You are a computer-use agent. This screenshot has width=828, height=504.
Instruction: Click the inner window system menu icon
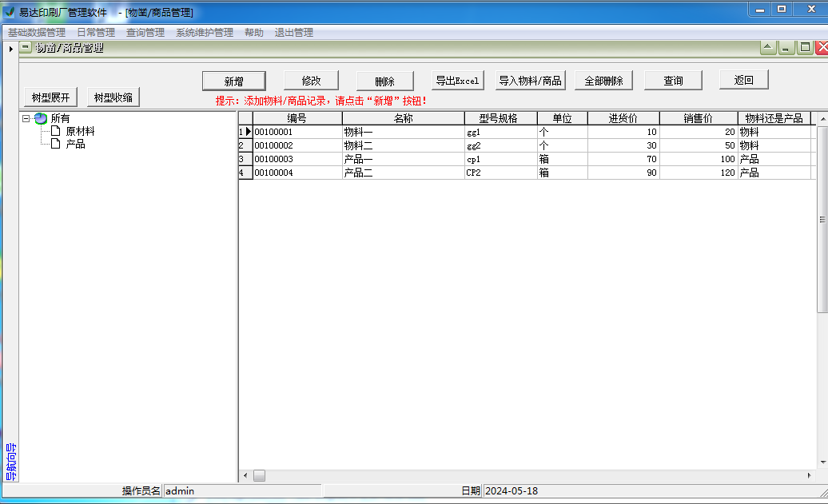click(25, 47)
